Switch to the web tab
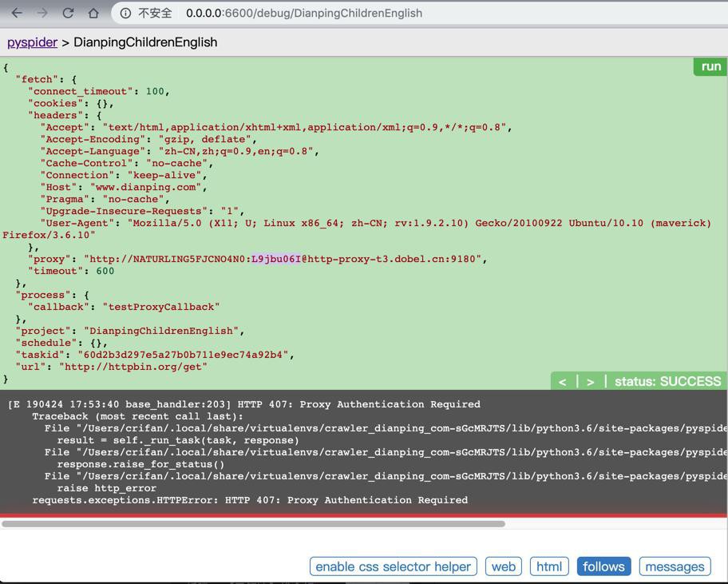 503,566
